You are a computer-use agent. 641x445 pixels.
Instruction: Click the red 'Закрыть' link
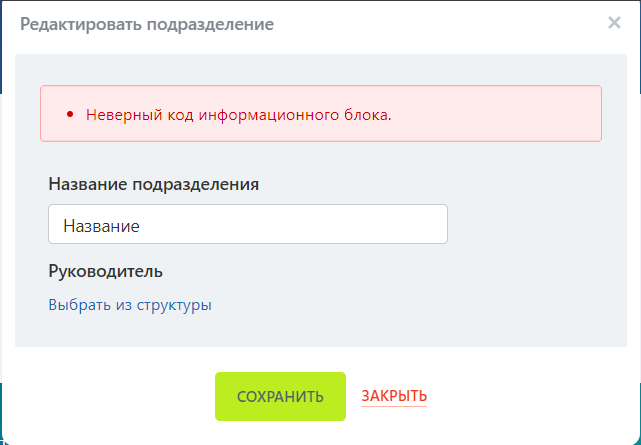point(394,396)
